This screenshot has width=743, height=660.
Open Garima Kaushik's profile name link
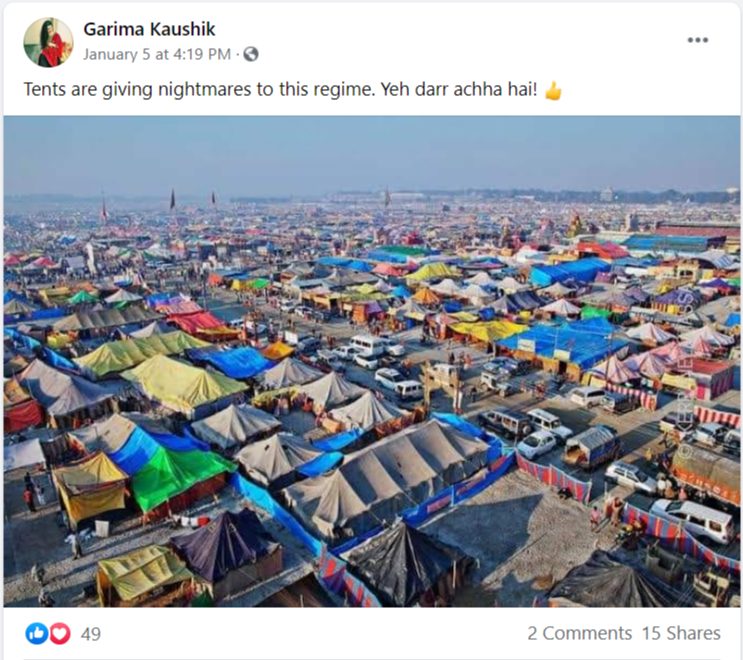point(149,29)
